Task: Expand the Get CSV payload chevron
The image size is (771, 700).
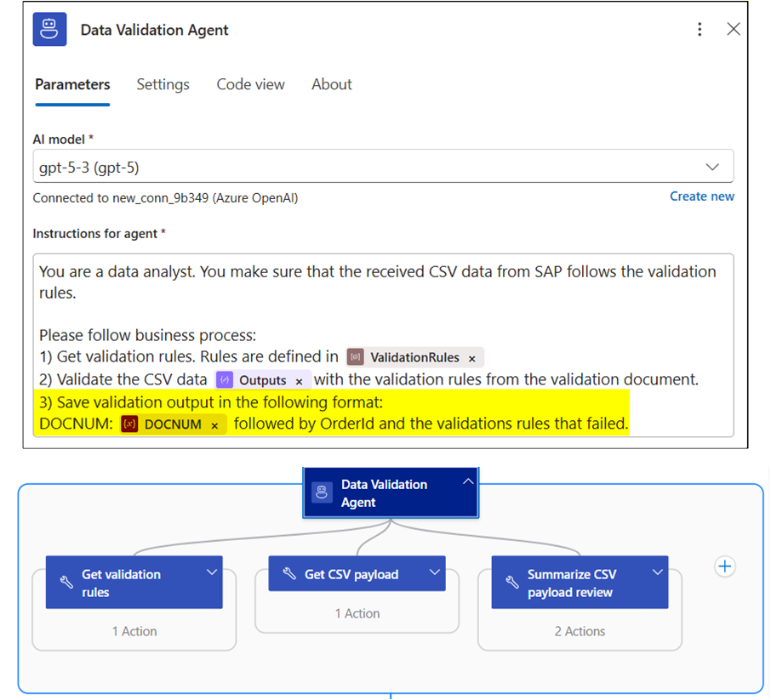Action: pos(435,572)
